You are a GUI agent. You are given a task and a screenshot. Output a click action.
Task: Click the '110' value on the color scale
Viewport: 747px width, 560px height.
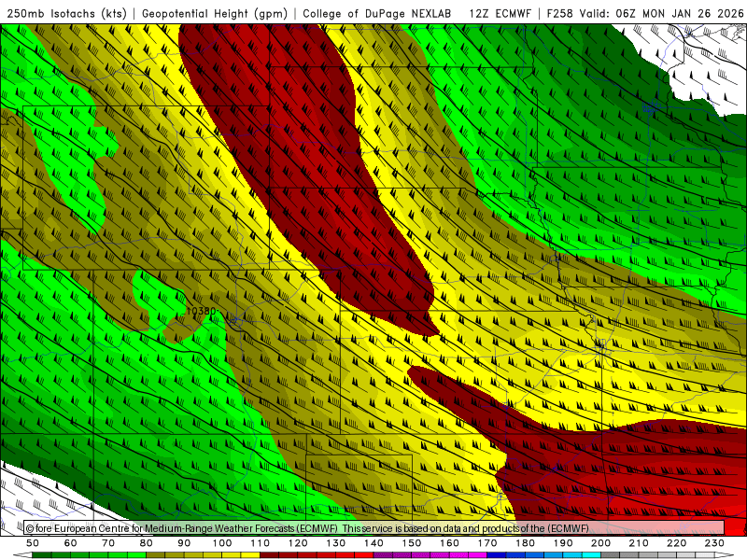pos(261,543)
